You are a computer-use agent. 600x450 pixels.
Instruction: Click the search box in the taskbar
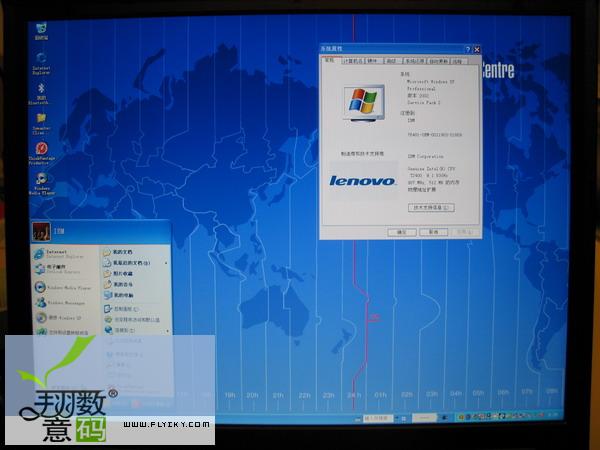click(x=377, y=418)
